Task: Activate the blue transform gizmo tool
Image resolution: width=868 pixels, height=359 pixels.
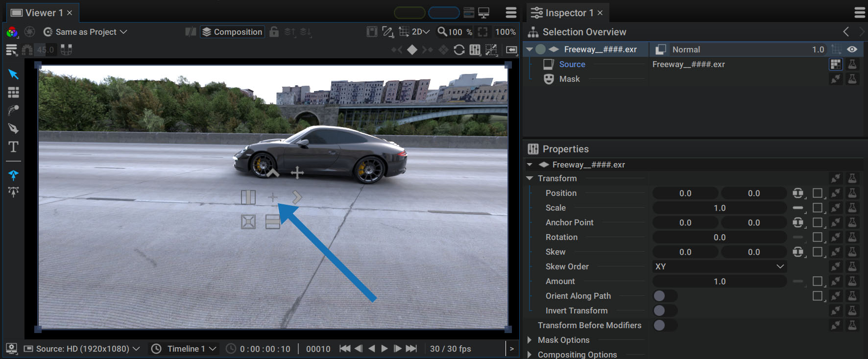Action: tap(13, 175)
